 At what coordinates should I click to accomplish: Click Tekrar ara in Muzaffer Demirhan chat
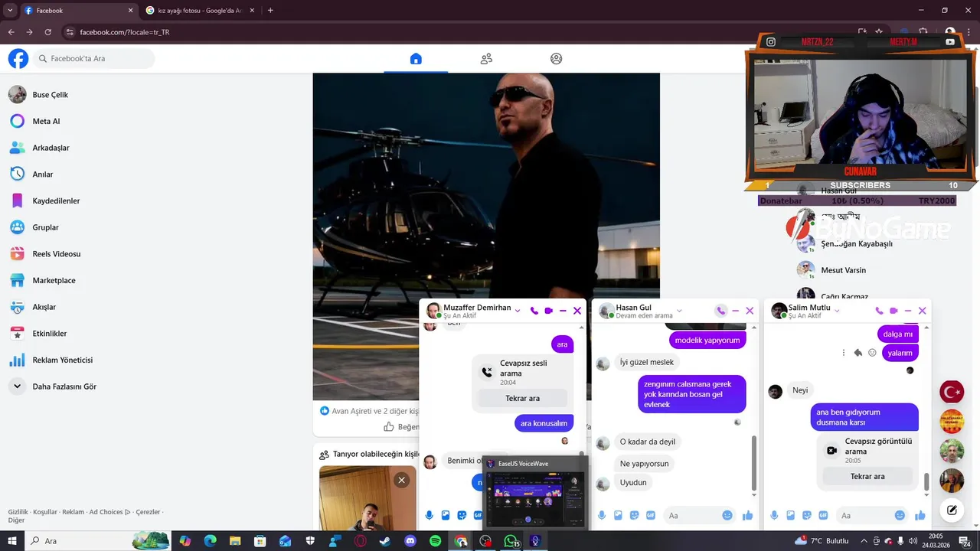523,398
